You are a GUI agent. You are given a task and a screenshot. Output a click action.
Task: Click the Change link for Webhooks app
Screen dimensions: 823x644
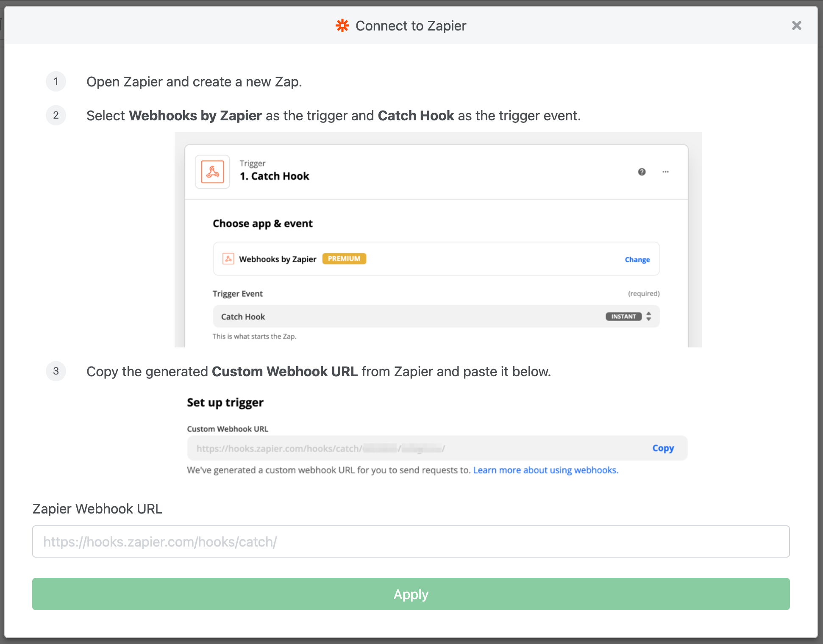637,260
